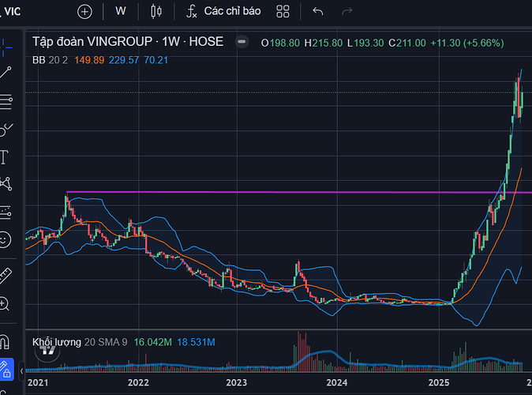This screenshot has width=532, height=395.
Task: Click the undo arrow button
Action: coord(318,11)
